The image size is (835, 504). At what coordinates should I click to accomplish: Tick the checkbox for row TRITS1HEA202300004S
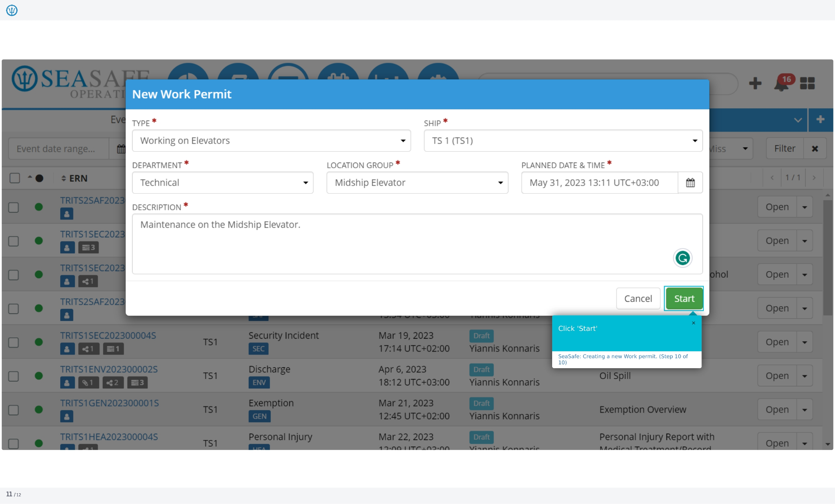pos(14,443)
